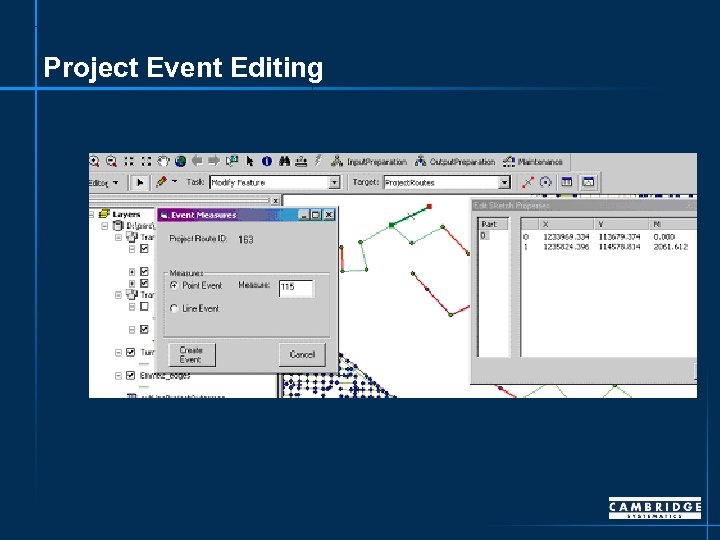Screen dimensions: 720x540
Task: Collapse the first Tran group layer
Action: tap(118, 237)
